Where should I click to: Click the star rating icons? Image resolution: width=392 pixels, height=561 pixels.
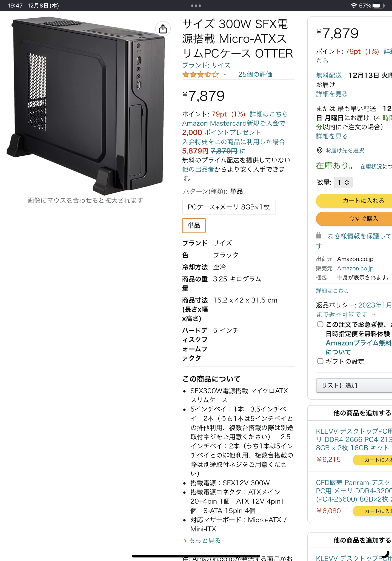tap(201, 75)
